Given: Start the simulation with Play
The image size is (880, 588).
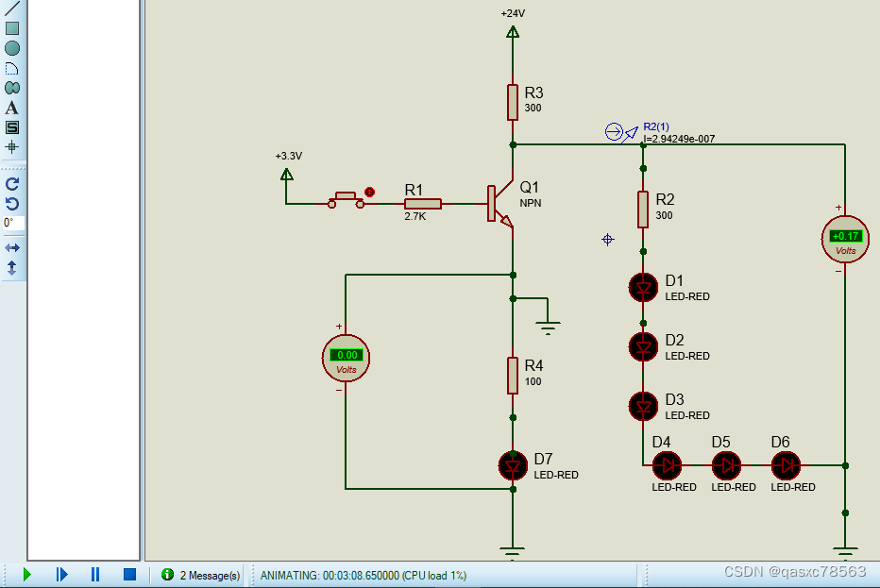Looking at the screenshot, I should pos(27,575).
